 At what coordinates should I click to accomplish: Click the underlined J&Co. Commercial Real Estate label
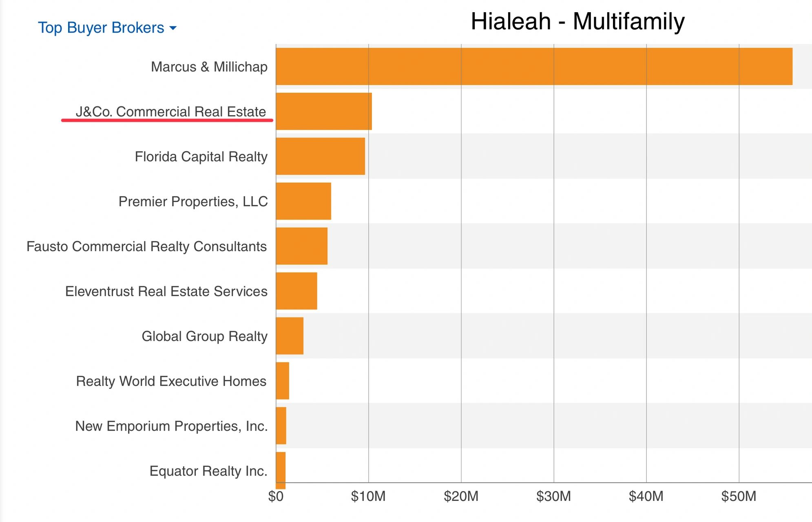170,112
